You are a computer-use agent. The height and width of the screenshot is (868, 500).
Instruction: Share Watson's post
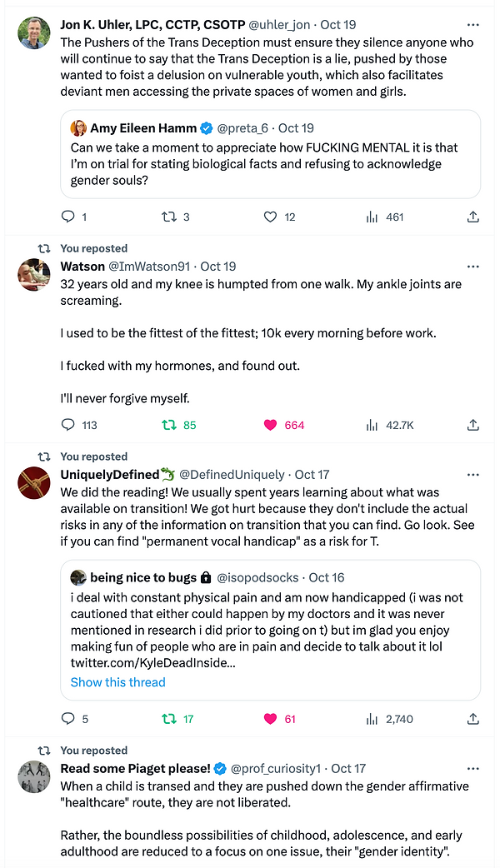(472, 425)
